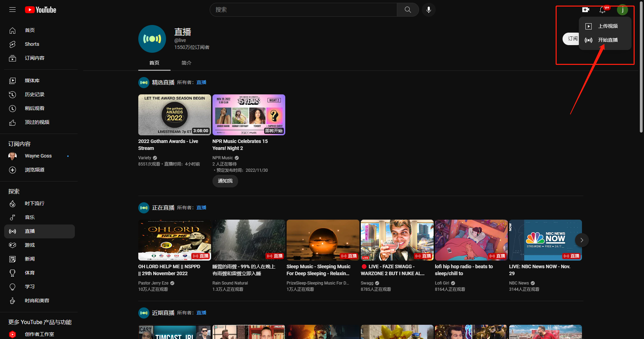Show next videos in 正在直播 row
Image resolution: width=644 pixels, height=339 pixels.
[582, 240]
